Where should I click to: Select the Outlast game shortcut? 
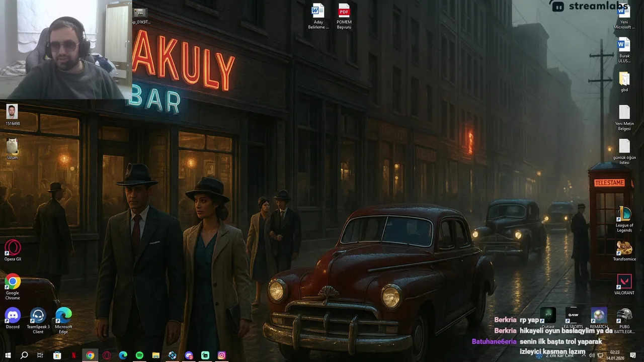tap(548, 318)
